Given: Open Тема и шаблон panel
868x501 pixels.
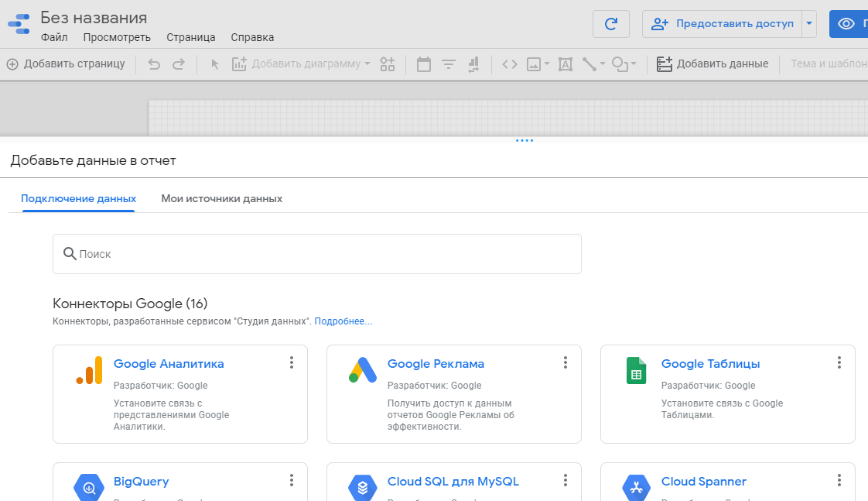Looking at the screenshot, I should [829, 64].
